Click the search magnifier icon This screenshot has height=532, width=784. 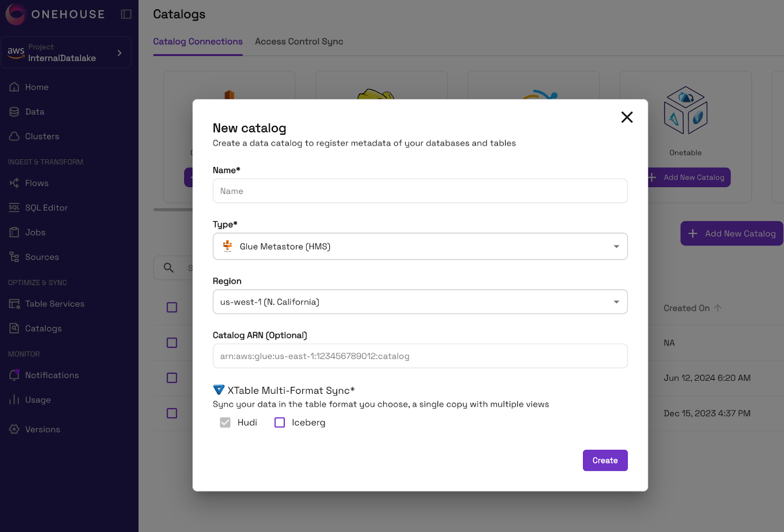169,267
